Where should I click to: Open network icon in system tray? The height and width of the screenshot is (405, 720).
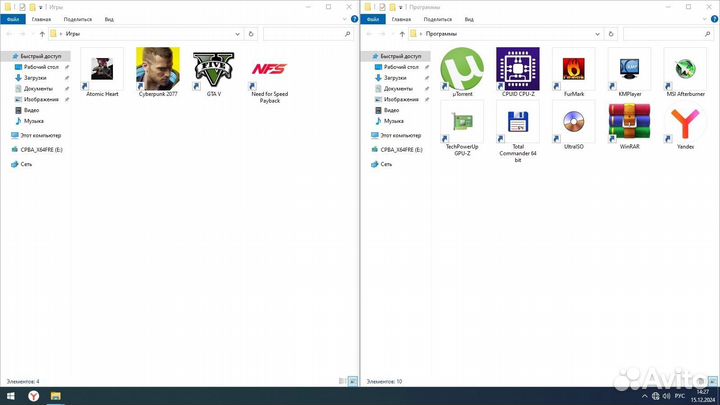coord(656,396)
